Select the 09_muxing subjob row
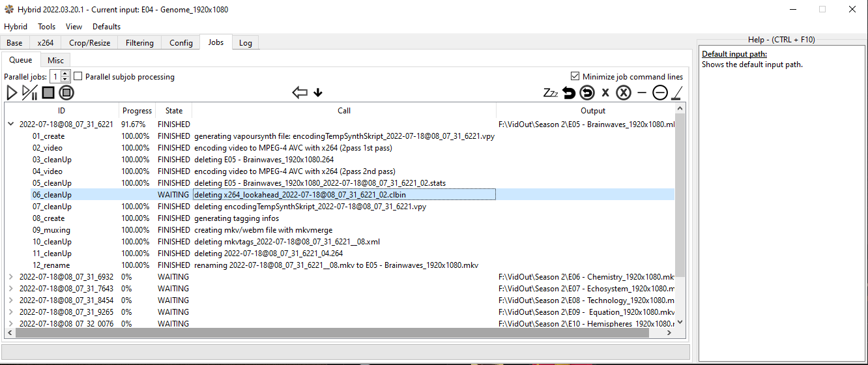The width and height of the screenshot is (868, 365). coord(51,230)
